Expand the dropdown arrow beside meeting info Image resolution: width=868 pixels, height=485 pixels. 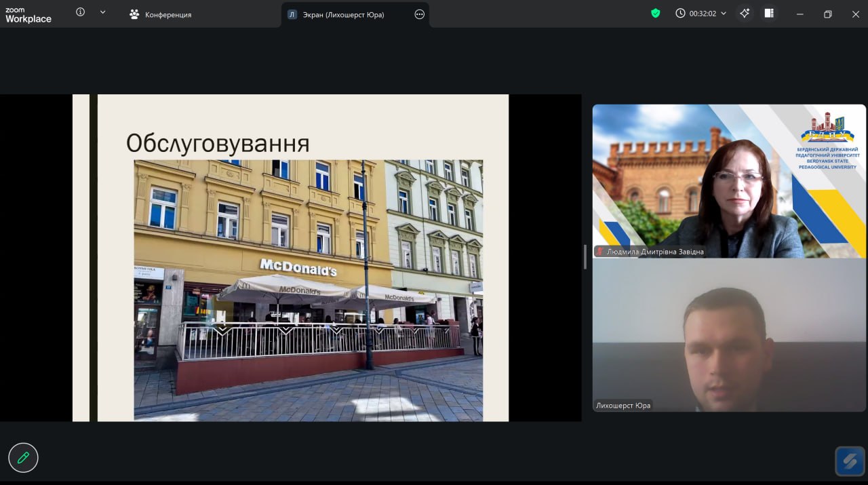[102, 12]
